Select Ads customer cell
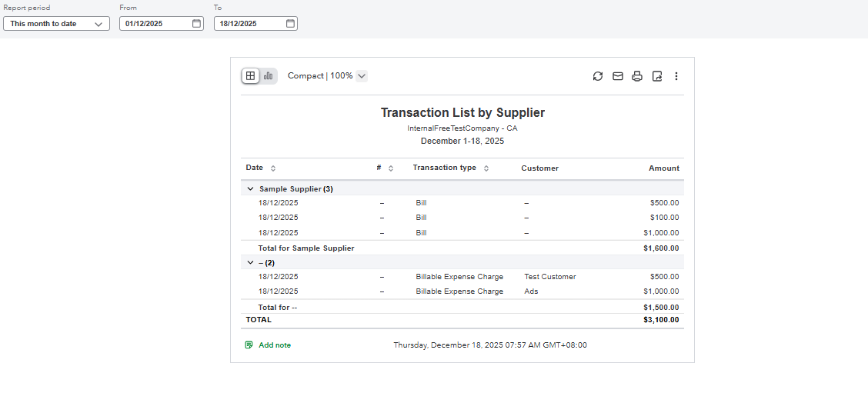 531,291
